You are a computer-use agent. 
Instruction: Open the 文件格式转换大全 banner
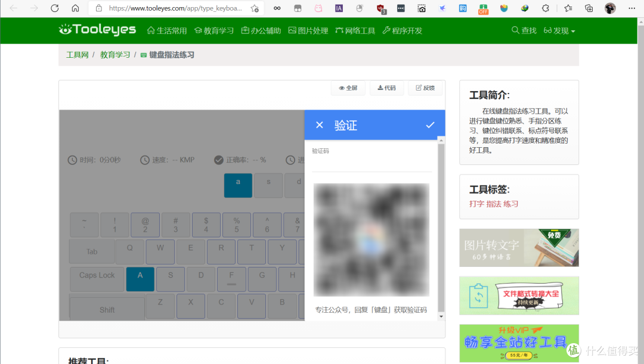(519, 295)
